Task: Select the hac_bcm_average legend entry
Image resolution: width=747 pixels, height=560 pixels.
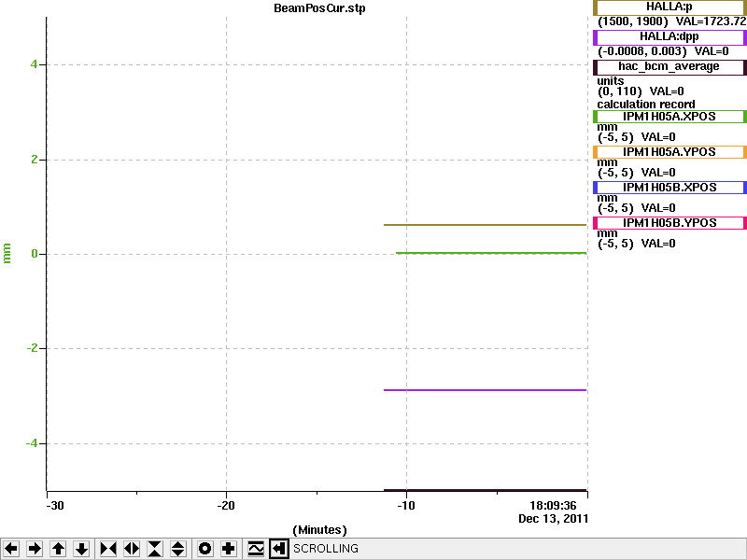Action: click(x=669, y=66)
